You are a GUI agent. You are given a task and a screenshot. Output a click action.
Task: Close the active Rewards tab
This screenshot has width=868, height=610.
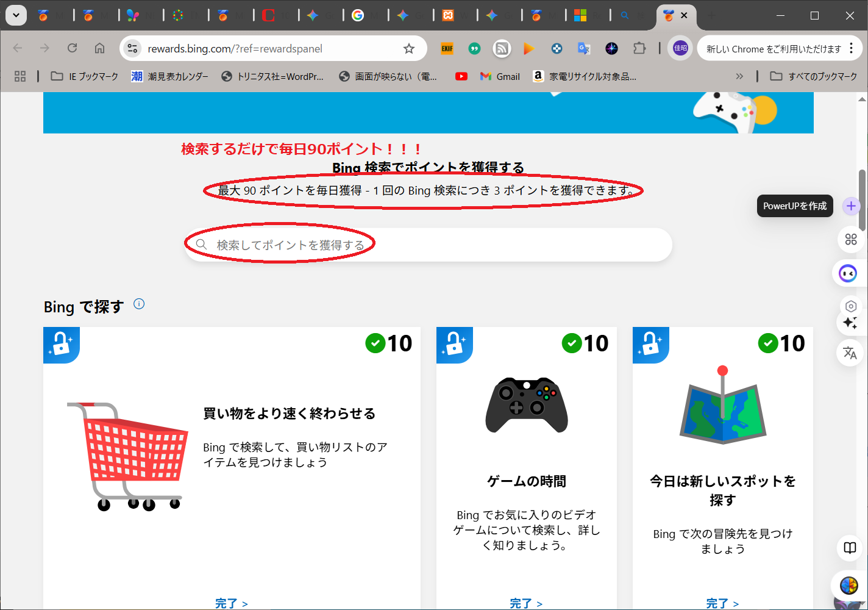[684, 15]
